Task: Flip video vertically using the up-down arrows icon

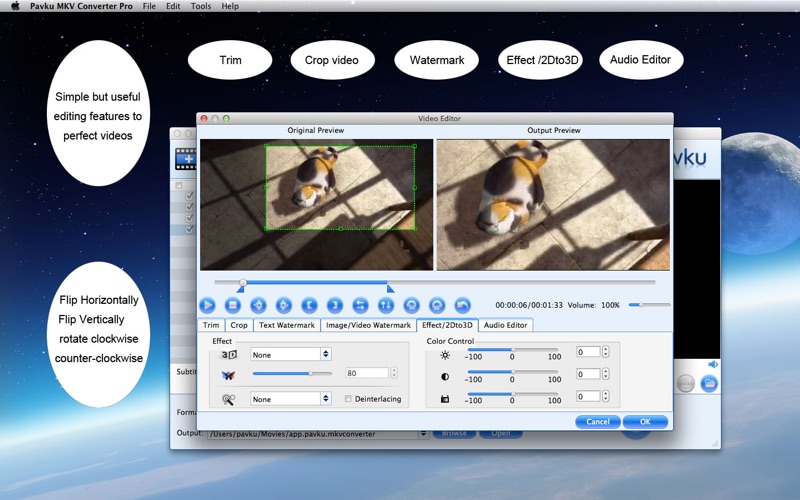Action: pos(386,305)
